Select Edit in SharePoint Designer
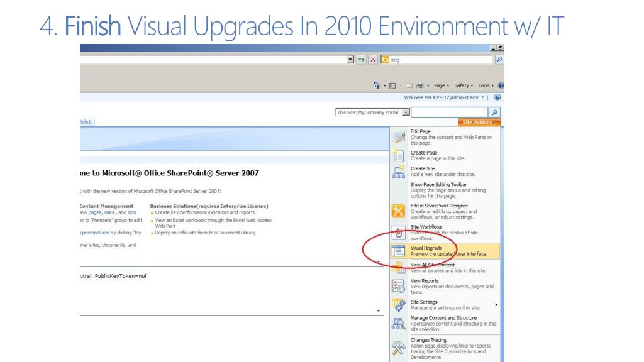 pyautogui.click(x=445, y=211)
